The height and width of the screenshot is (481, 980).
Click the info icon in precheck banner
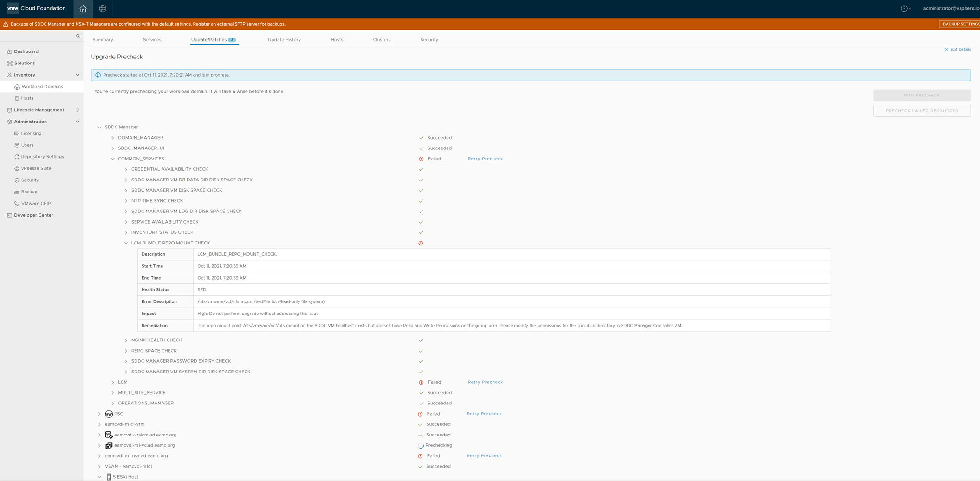(x=98, y=75)
